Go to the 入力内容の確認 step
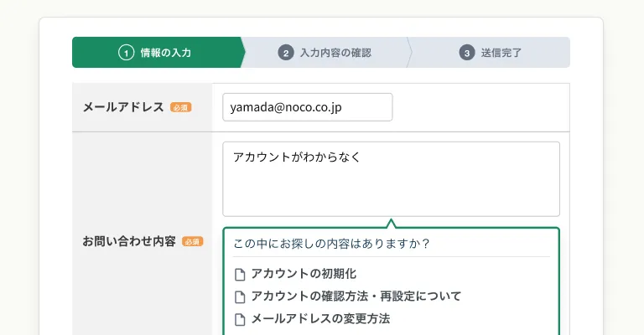Viewport: 644px width, 335px height. [x=335, y=53]
